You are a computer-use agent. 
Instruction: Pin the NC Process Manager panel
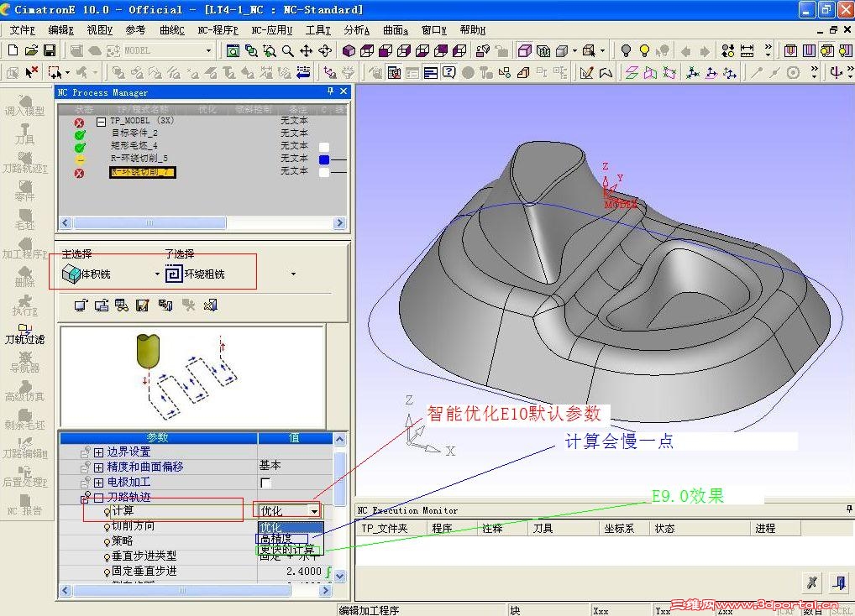[330, 91]
